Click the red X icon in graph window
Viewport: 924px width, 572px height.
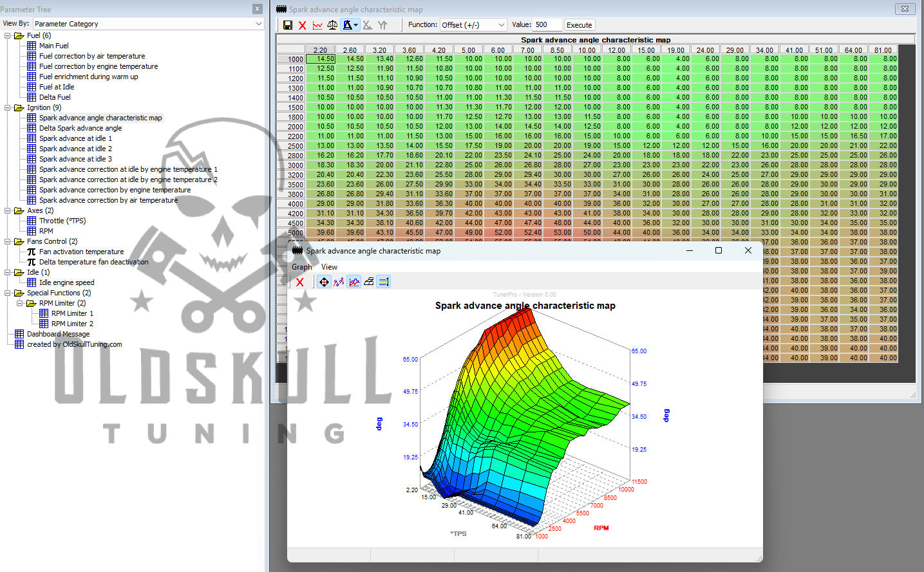tap(300, 282)
